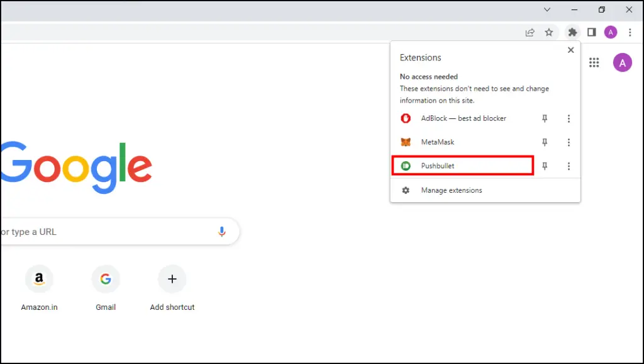The width and height of the screenshot is (644, 364).
Task: Open the profile avatar in Chrome toolbar
Action: [611, 32]
